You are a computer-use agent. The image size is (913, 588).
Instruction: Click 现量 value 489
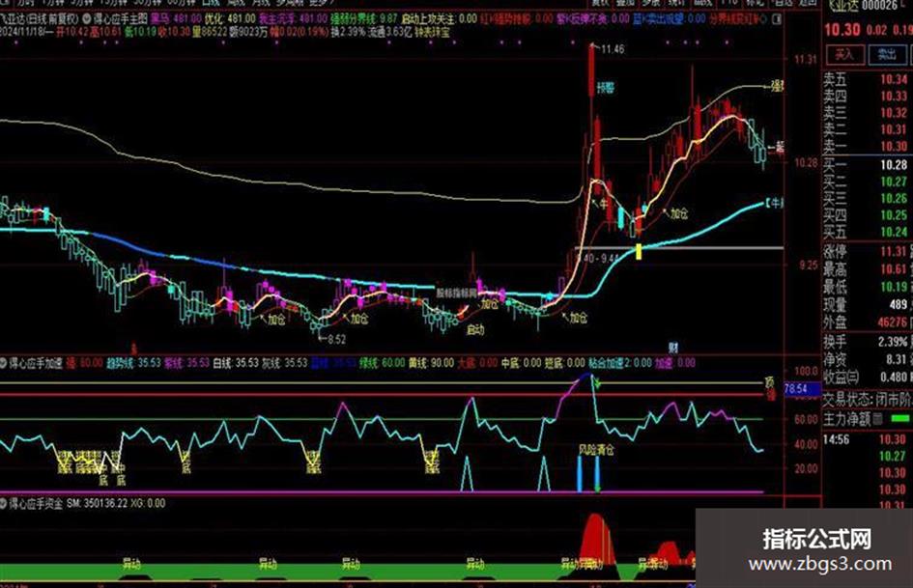pos(899,304)
